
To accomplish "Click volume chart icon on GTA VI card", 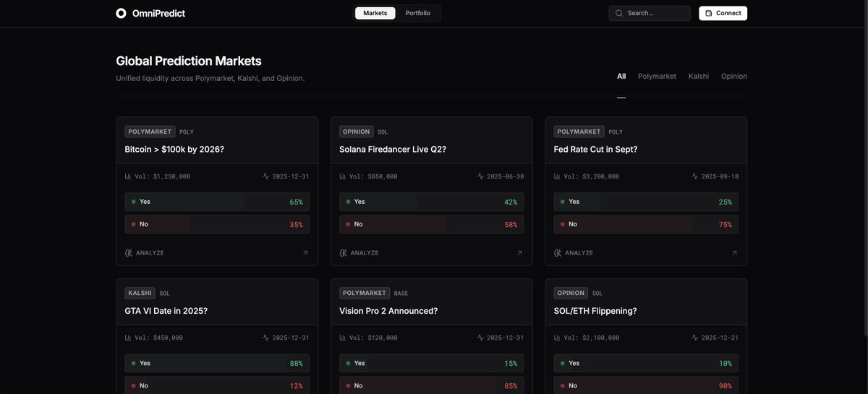I will click(x=128, y=338).
